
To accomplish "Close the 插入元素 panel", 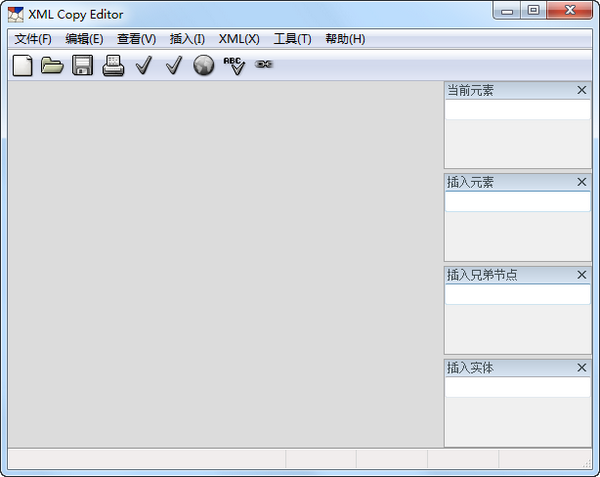I will [x=582, y=182].
